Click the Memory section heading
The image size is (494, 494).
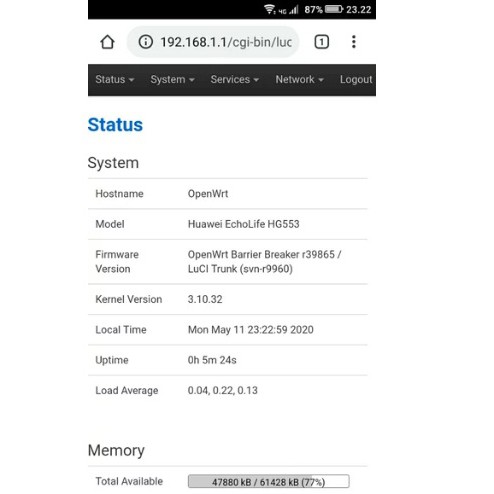[x=116, y=451]
